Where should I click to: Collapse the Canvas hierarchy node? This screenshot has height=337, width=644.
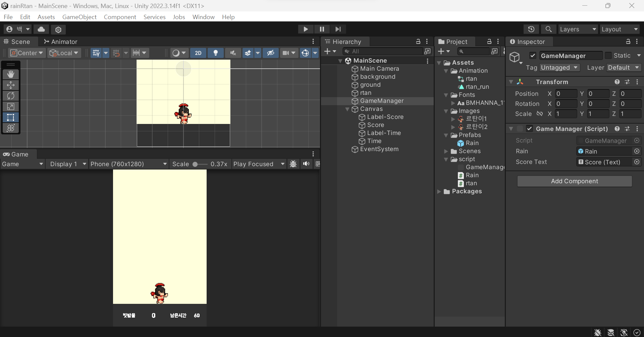tap(347, 109)
